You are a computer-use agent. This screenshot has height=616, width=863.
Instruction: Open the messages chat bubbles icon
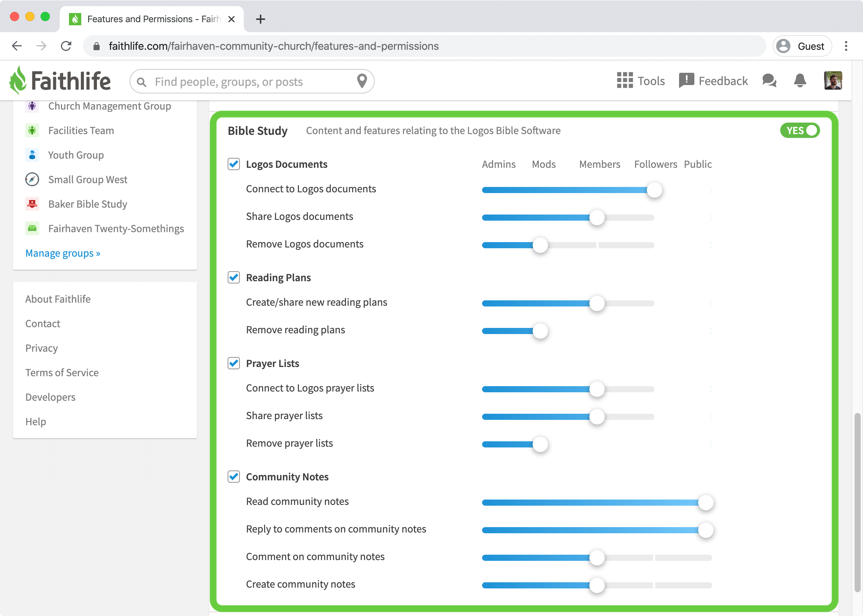click(769, 80)
